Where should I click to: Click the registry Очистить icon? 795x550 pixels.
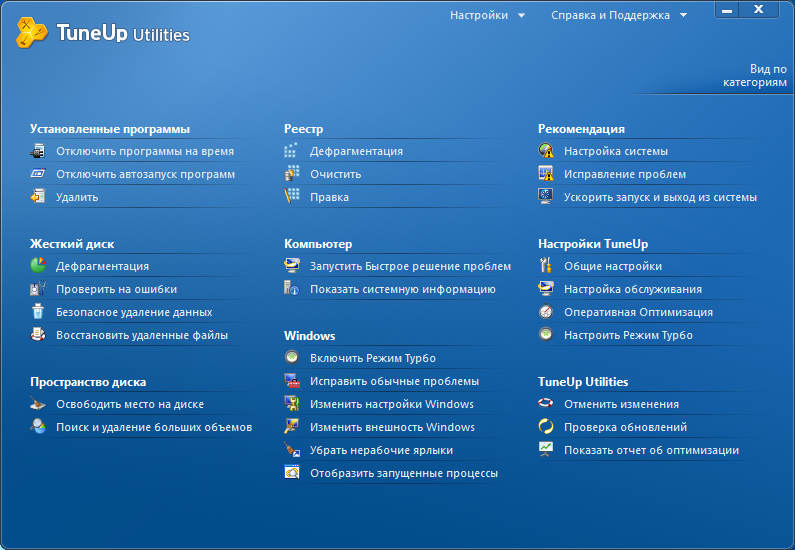(292, 173)
